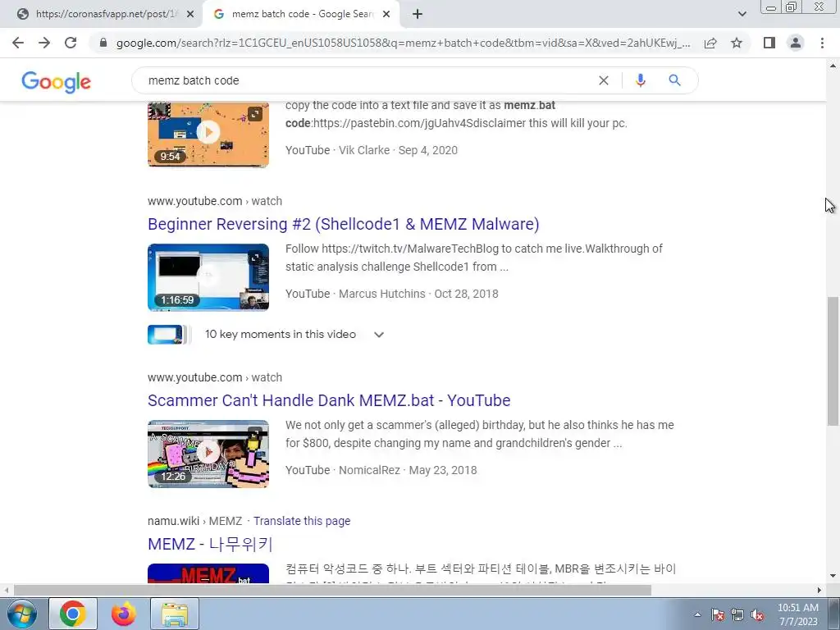Reload the Google search page
Viewport: 840px width, 630px height.
click(71, 43)
